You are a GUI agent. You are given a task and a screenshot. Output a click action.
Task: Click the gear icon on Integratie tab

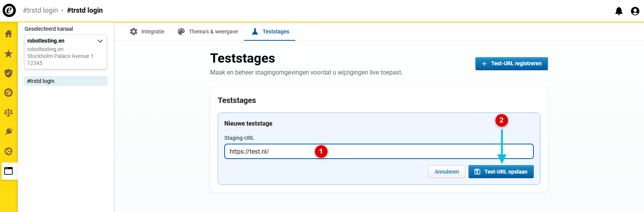tap(134, 31)
